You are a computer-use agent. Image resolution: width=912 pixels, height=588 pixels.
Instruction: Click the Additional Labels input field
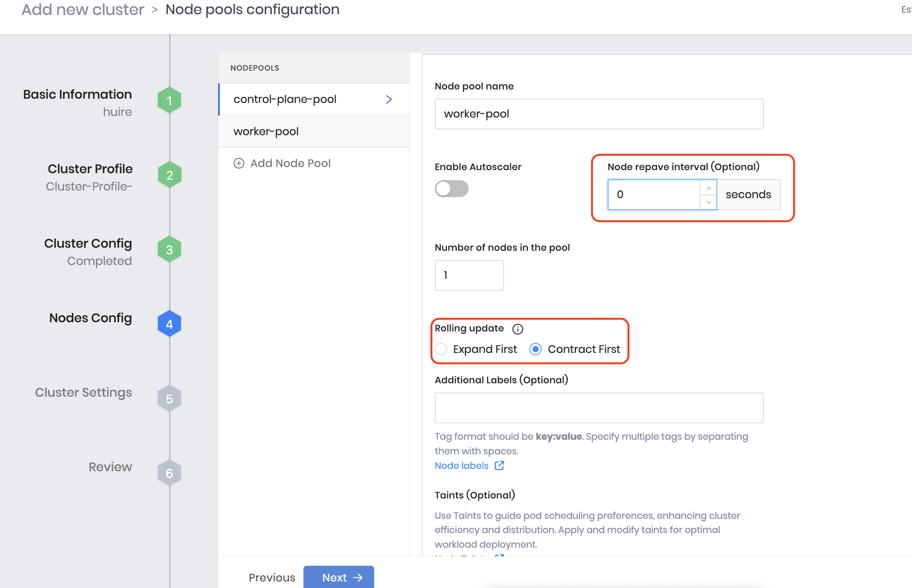(x=599, y=407)
